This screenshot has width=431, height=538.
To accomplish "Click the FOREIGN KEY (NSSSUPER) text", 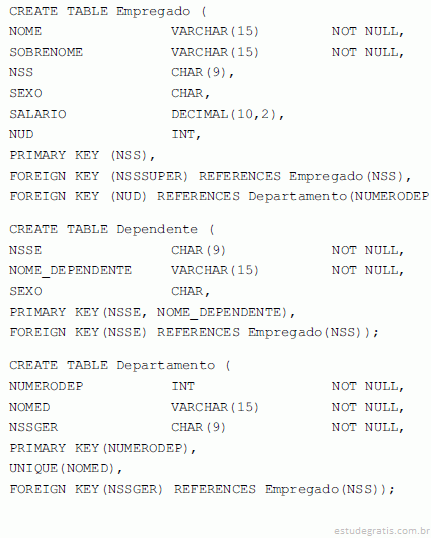I will tap(98, 176).
